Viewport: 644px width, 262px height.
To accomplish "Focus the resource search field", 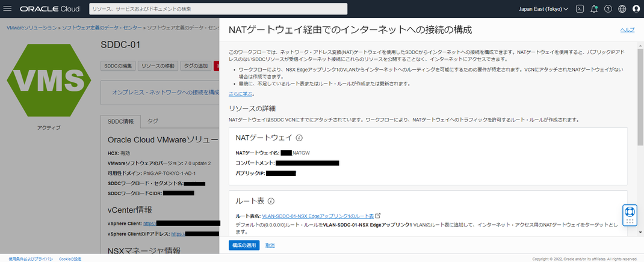I will [218, 8].
